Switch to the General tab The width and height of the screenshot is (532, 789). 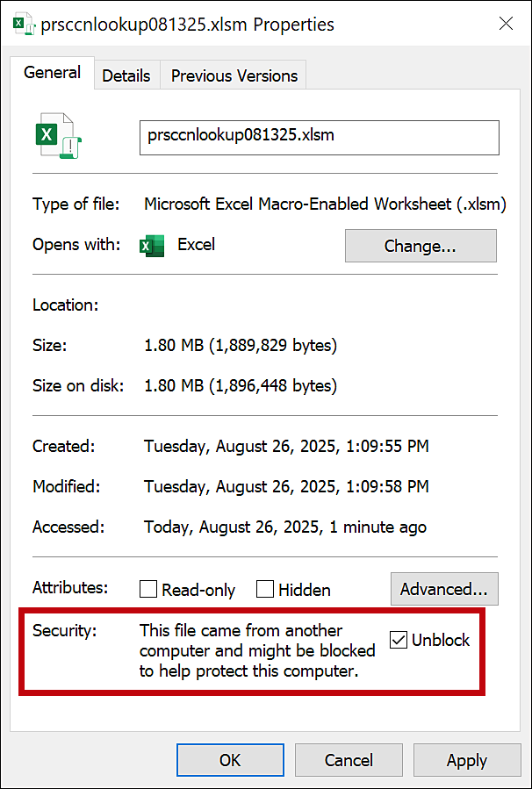[x=53, y=74]
